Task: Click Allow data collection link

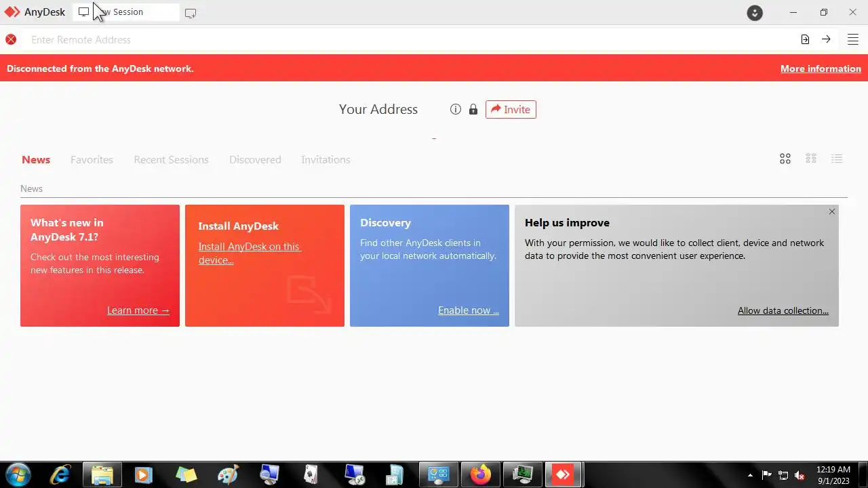Action: tap(783, 310)
